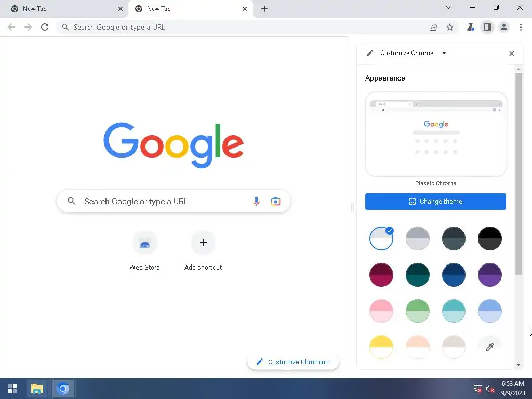Open the three-dot Chrome menu
The width and height of the screenshot is (532, 399).
(521, 27)
